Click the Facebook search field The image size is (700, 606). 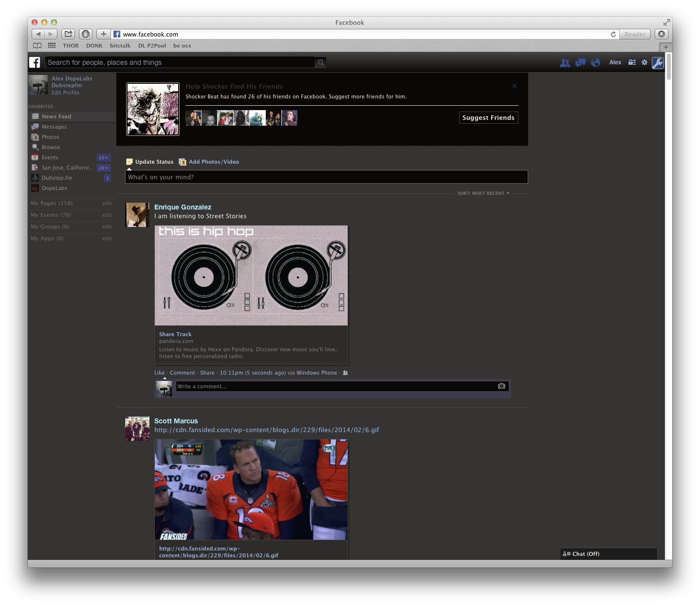[180, 62]
